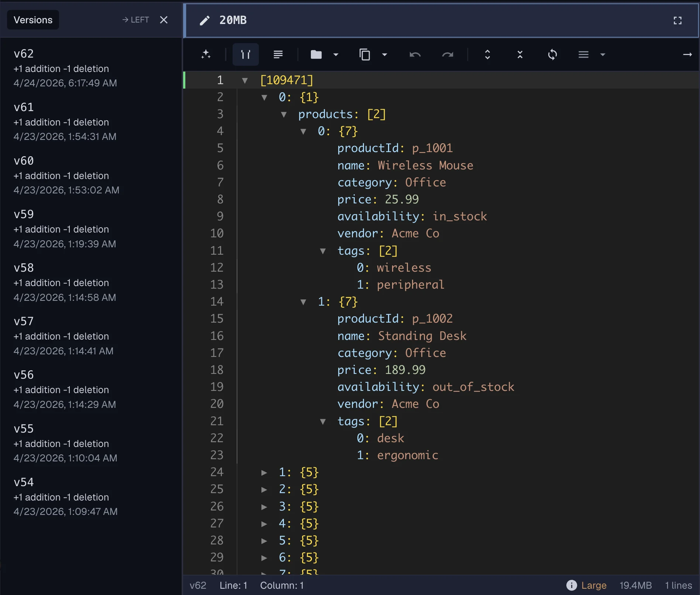Collapse the products array on line 3
Viewport: 700px width, 595px height.
tap(284, 114)
